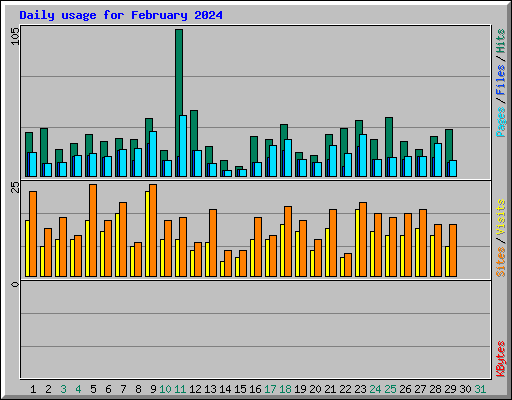Click day label 2 on the x-axis
This screenshot has height=400, width=512.
48,389
